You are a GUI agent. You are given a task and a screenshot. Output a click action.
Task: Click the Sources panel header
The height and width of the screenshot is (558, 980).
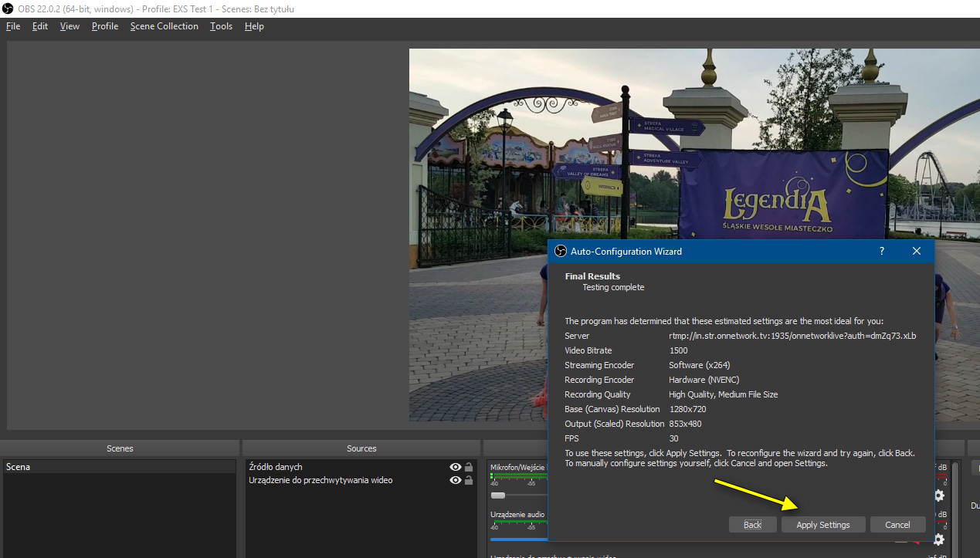[361, 448]
